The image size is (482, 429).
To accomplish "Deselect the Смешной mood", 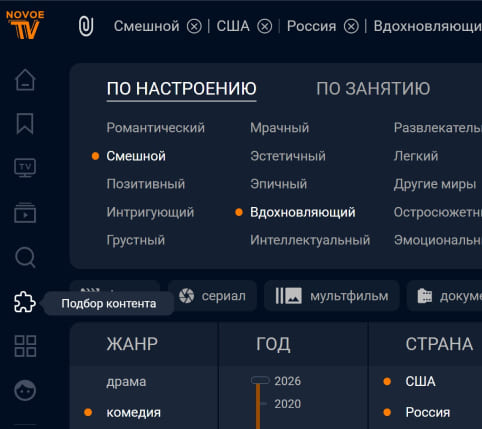I will point(136,156).
